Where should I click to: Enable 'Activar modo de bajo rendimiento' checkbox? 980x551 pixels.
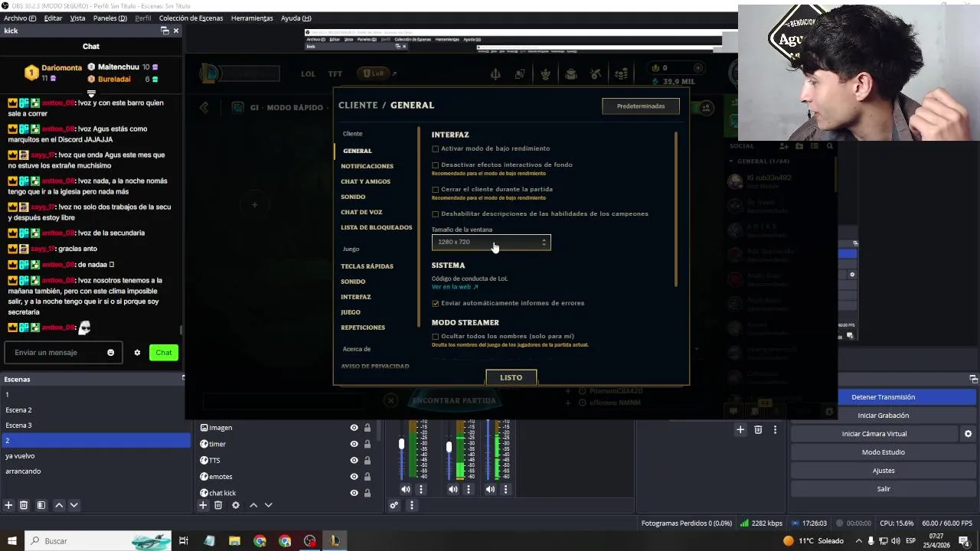click(436, 148)
